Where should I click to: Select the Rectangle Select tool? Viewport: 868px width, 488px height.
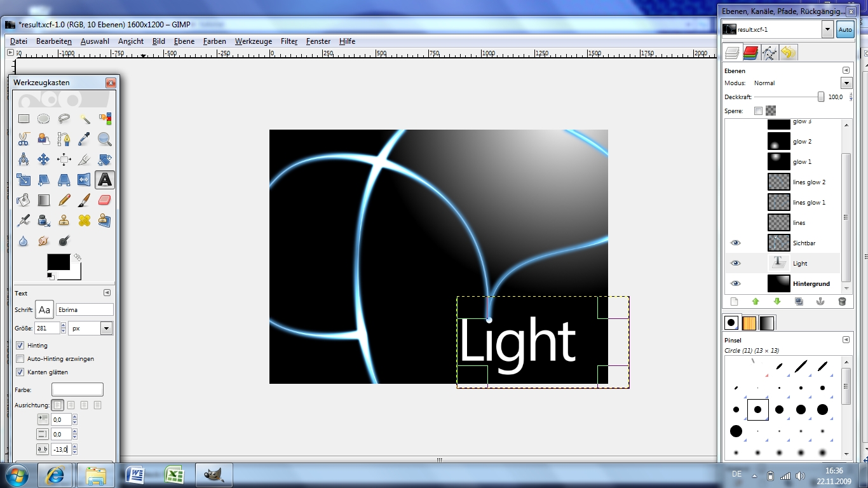click(24, 118)
